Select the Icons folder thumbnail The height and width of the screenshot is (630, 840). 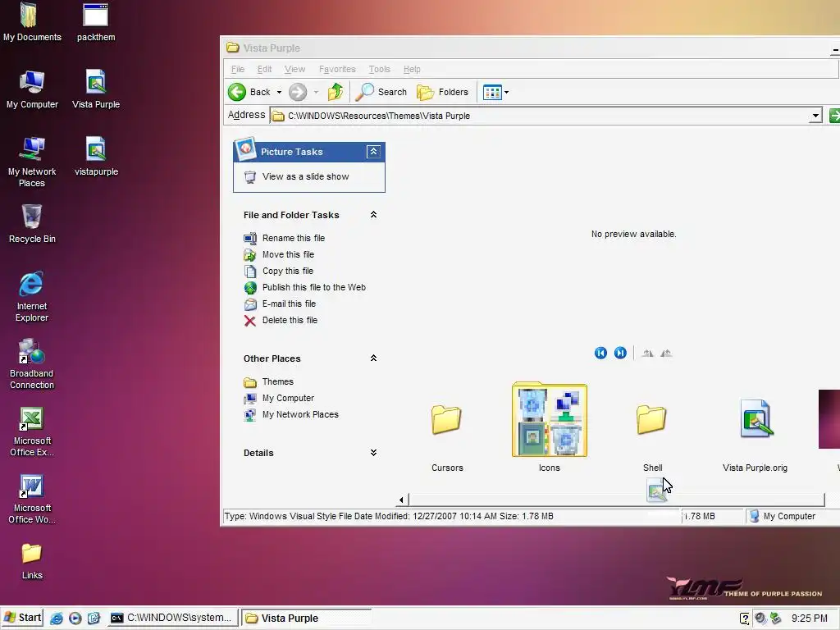(549, 419)
